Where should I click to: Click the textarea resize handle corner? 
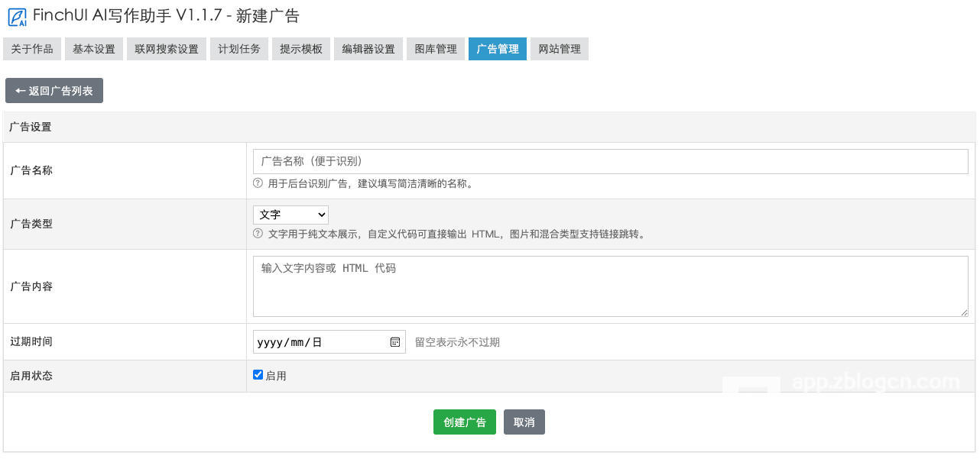[964, 312]
